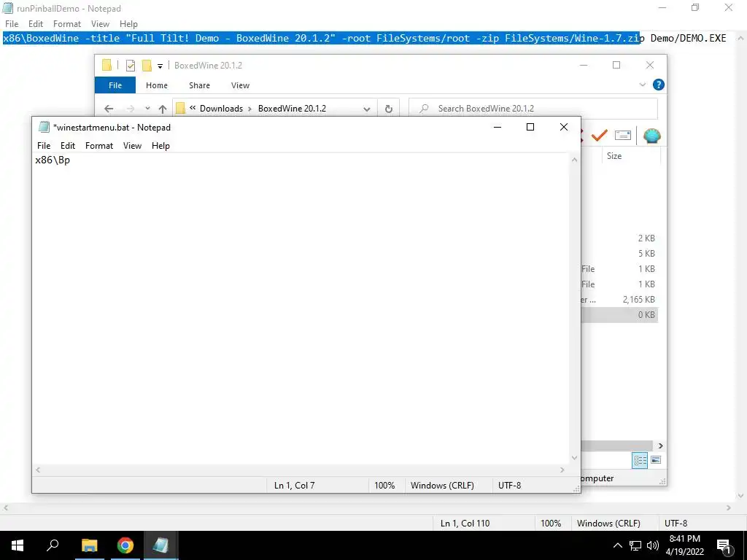Click the selected command line in runPinballDemo
Screen dimensions: 747x560
point(321,38)
